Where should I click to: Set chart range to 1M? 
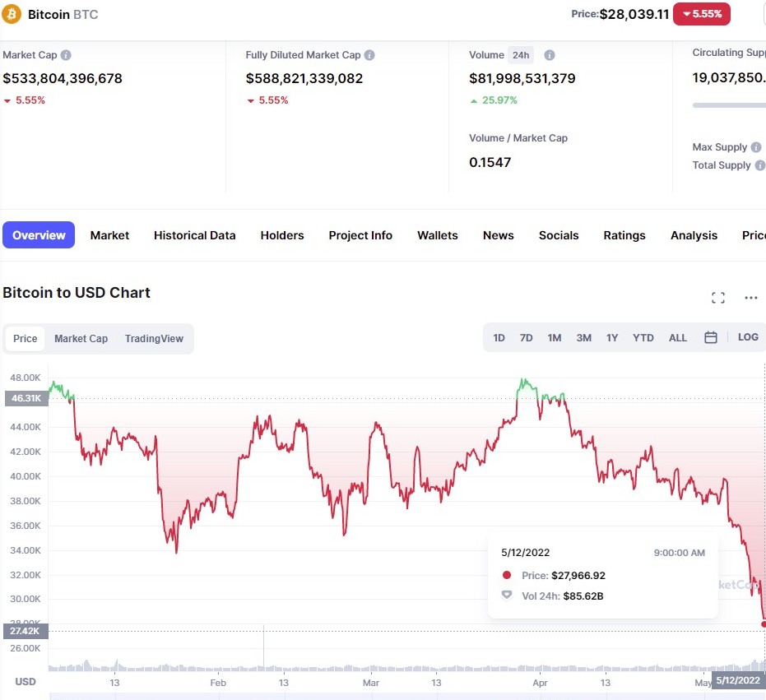pos(555,337)
